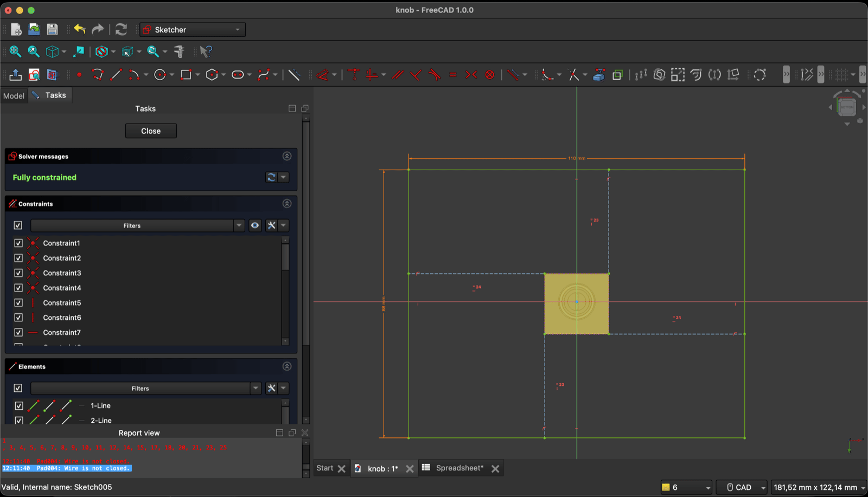Apply perpendicular constraint
Viewport: 868px width, 497px height.
416,75
